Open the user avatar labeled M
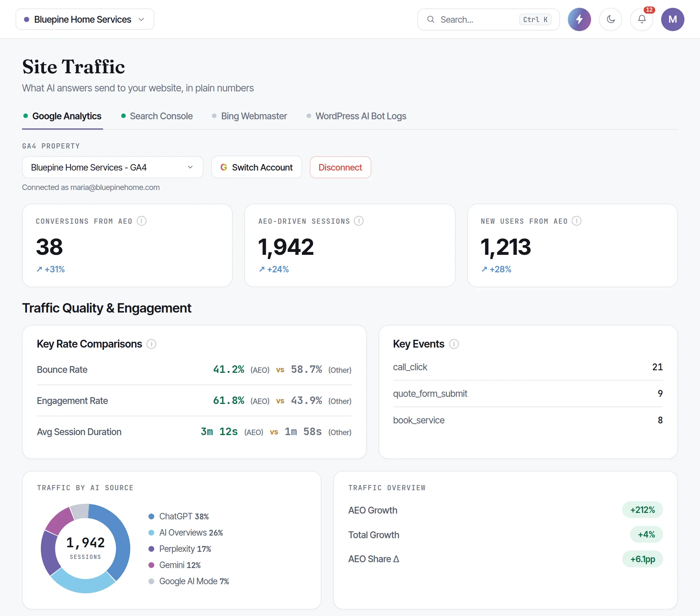The height and width of the screenshot is (616, 700). point(672,19)
